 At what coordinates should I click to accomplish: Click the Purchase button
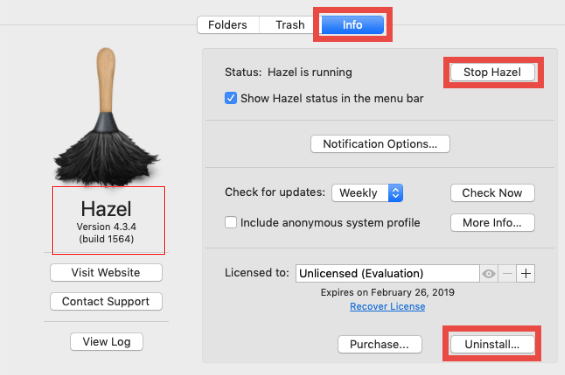click(379, 344)
